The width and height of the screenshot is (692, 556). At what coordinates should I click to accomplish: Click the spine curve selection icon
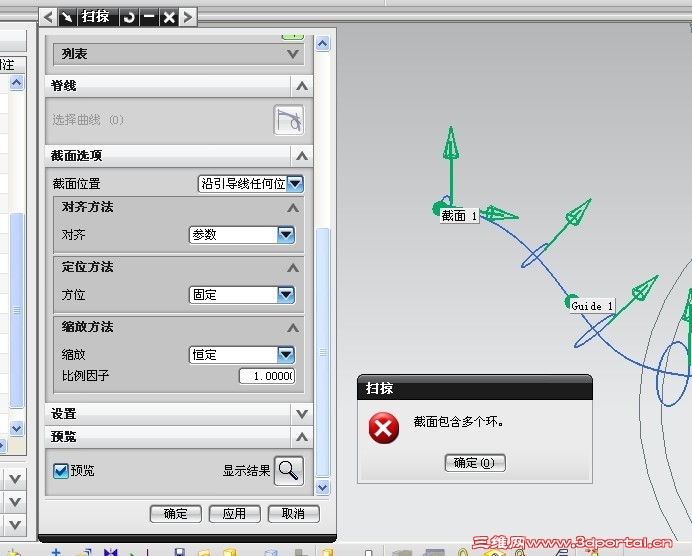point(289,120)
